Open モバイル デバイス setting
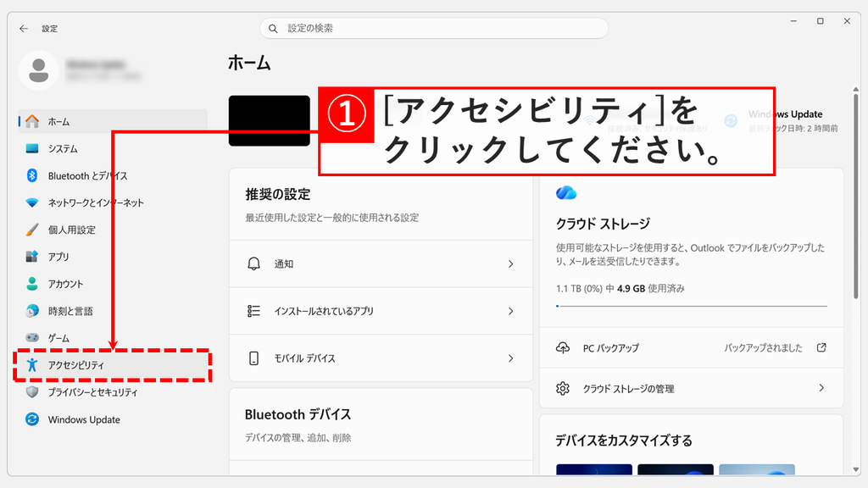 [x=381, y=358]
